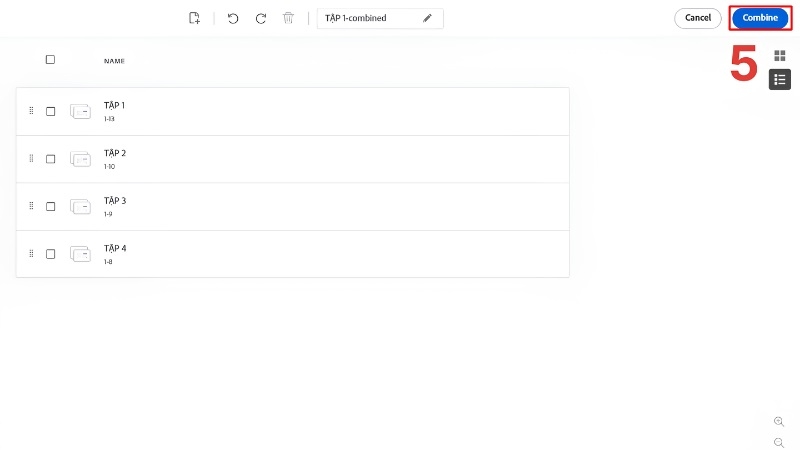Click page range 1-13 under TẬP 1
Screen dimensions: 800x450
(x=109, y=119)
